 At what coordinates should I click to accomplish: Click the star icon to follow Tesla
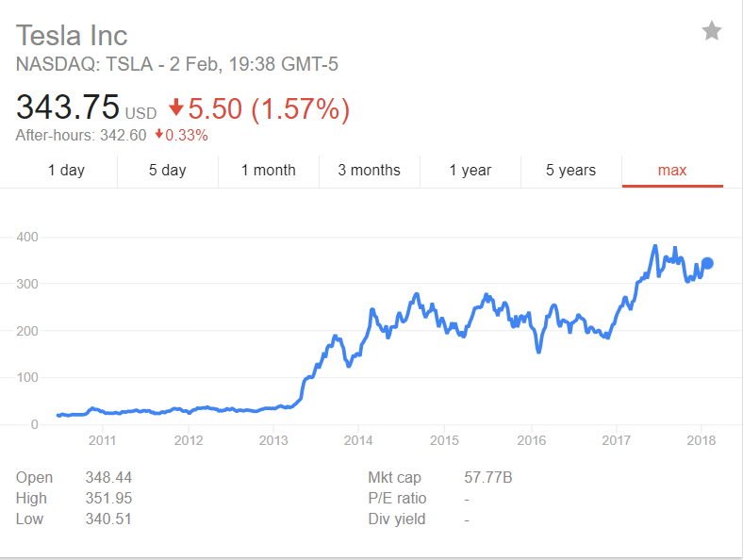pyautogui.click(x=711, y=31)
